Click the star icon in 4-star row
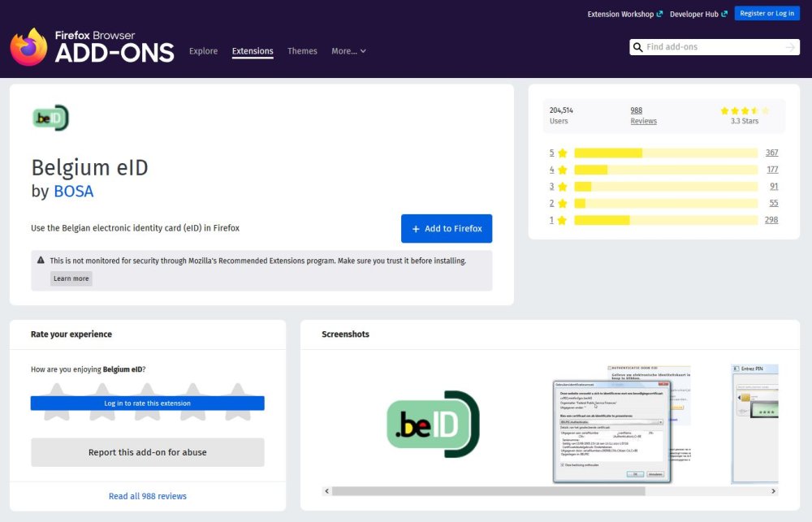 coord(563,170)
